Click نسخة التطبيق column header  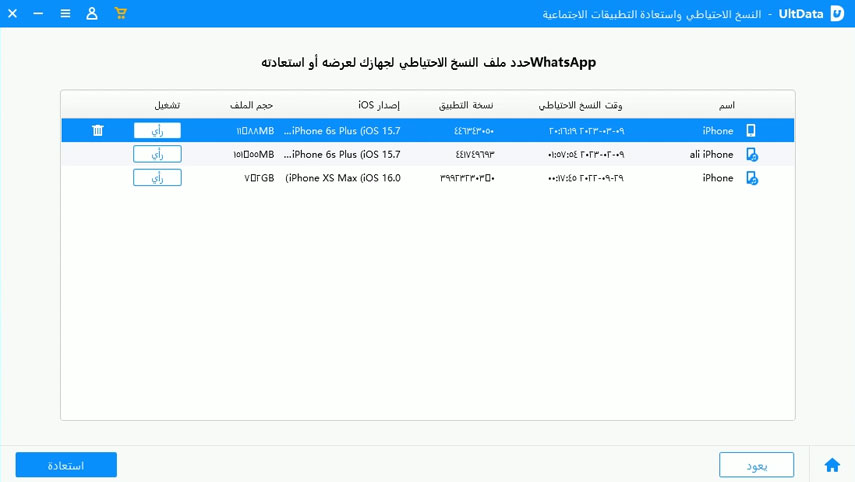466,105
